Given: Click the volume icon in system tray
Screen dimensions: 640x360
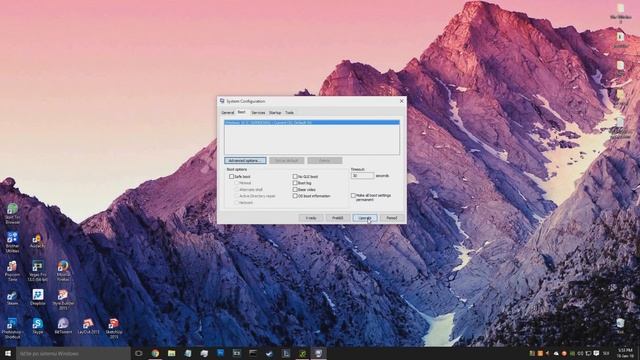Looking at the screenshot, I should click(580, 353).
